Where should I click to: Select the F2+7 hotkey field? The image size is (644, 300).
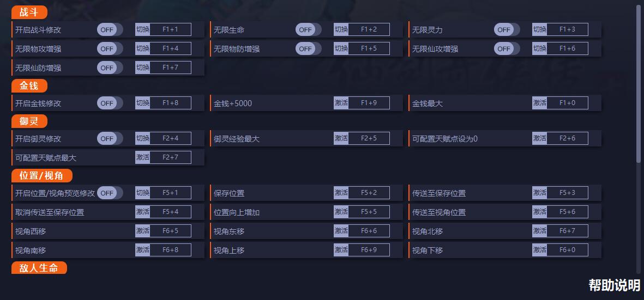(170, 157)
